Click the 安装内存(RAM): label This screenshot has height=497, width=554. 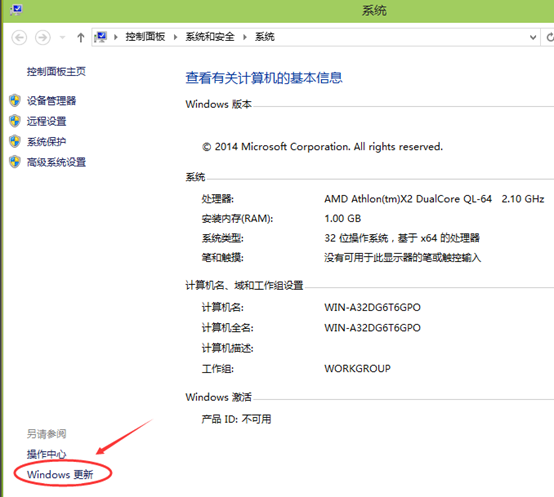(237, 219)
